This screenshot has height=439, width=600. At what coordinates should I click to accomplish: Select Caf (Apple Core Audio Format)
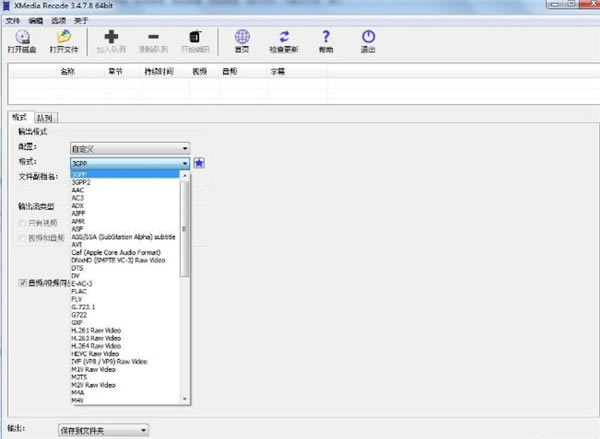125,252
